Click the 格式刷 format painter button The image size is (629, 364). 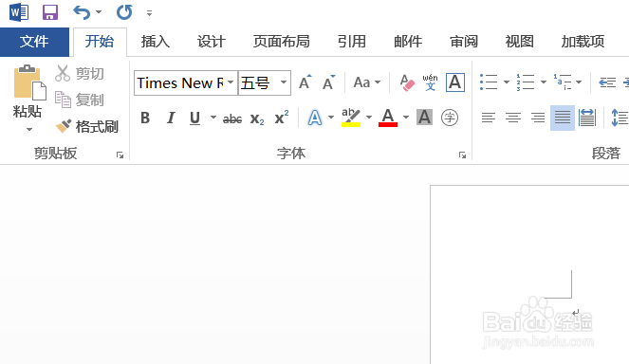[x=86, y=127]
